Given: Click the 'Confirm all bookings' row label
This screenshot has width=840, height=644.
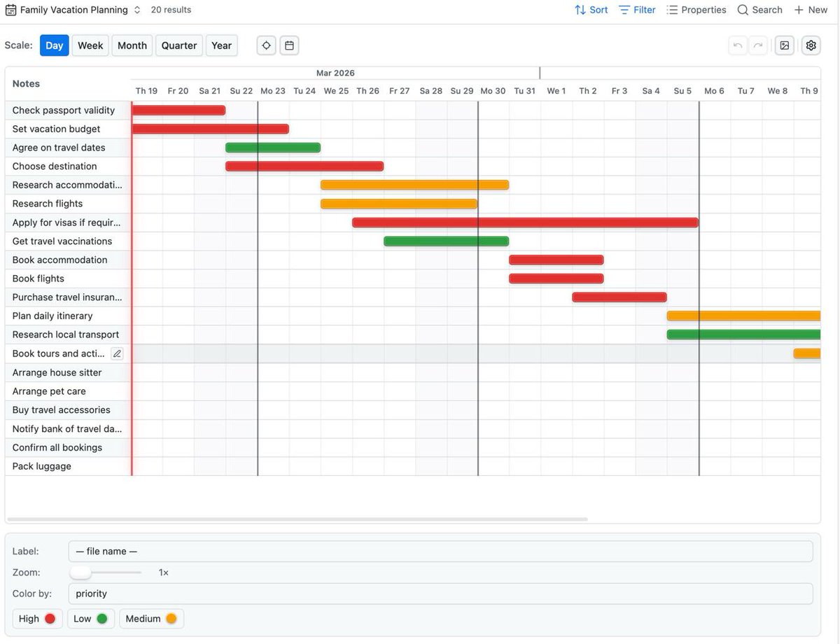Looking at the screenshot, I should pos(57,447).
